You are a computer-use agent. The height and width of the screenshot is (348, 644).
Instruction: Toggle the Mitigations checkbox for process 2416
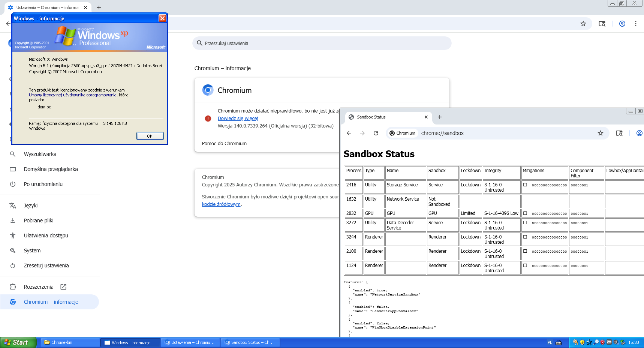coord(525,185)
